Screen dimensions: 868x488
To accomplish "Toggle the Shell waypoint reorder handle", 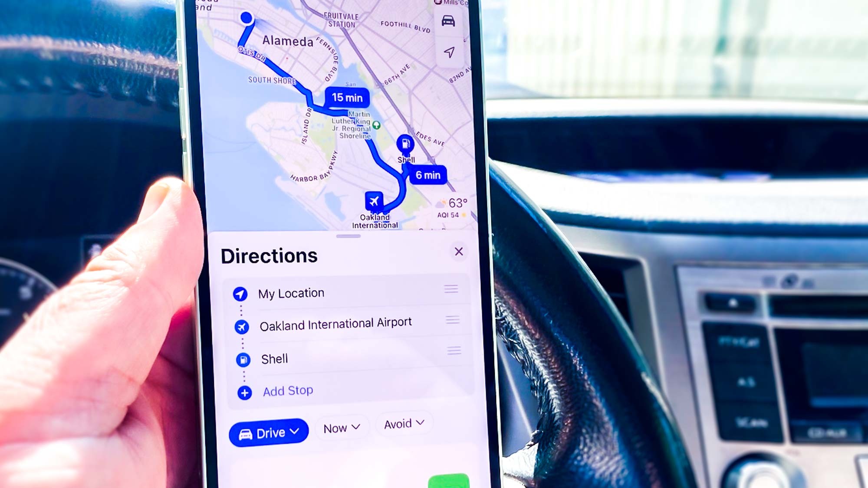I will (454, 351).
